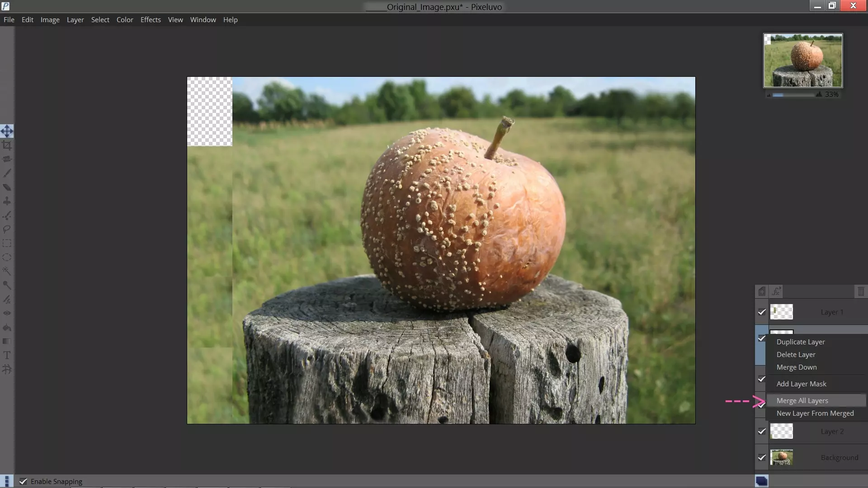Viewport: 868px width, 488px height.
Task: Hide the Background layer
Action: coord(762,458)
